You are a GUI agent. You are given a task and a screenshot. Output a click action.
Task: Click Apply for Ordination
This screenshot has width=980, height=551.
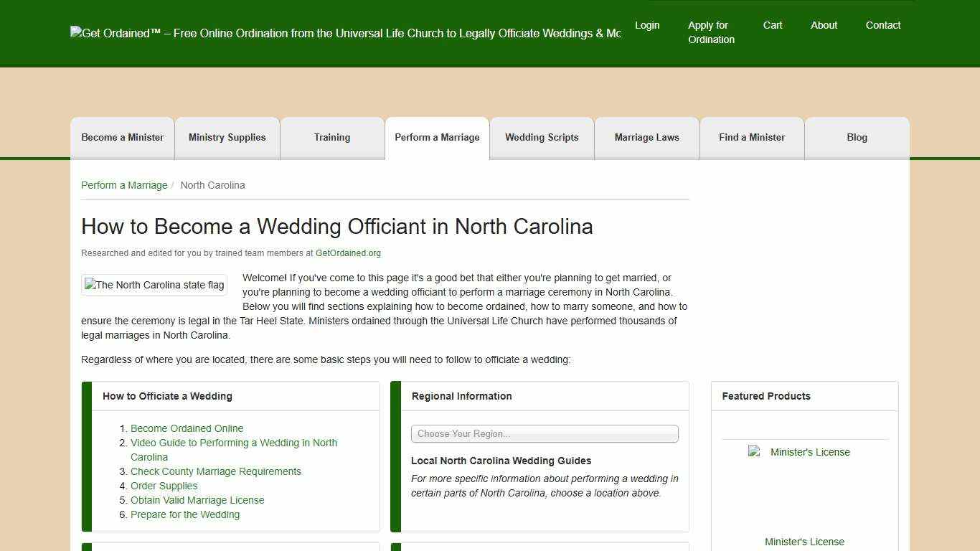click(711, 32)
